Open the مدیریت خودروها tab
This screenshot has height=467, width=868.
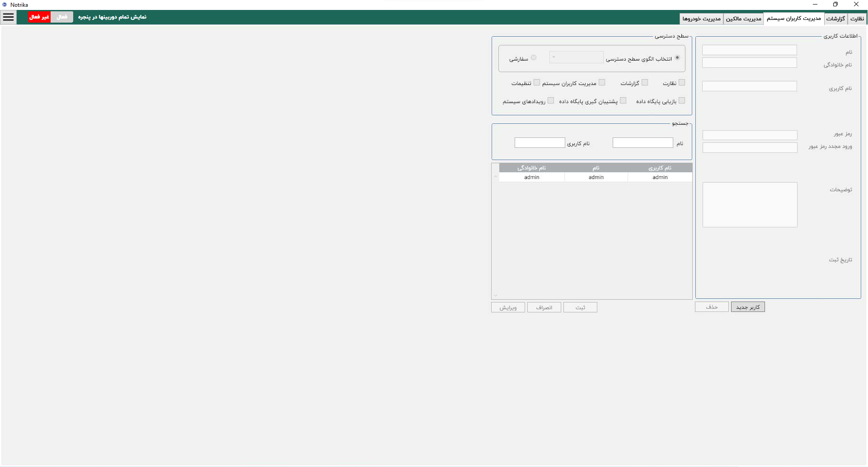tap(701, 19)
